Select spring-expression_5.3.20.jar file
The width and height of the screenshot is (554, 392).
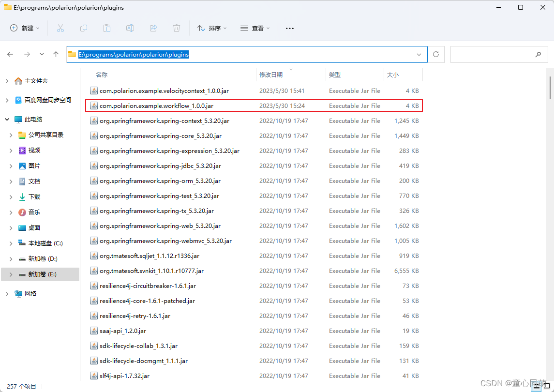click(170, 151)
